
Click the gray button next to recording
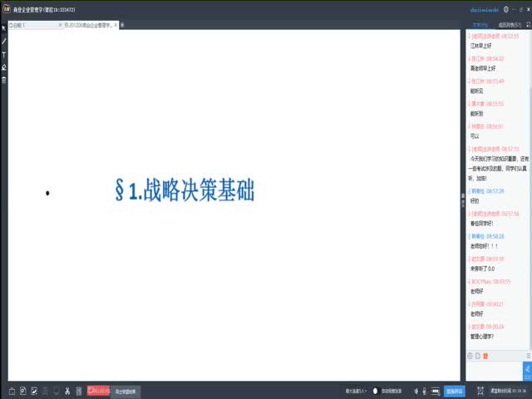click(x=126, y=392)
